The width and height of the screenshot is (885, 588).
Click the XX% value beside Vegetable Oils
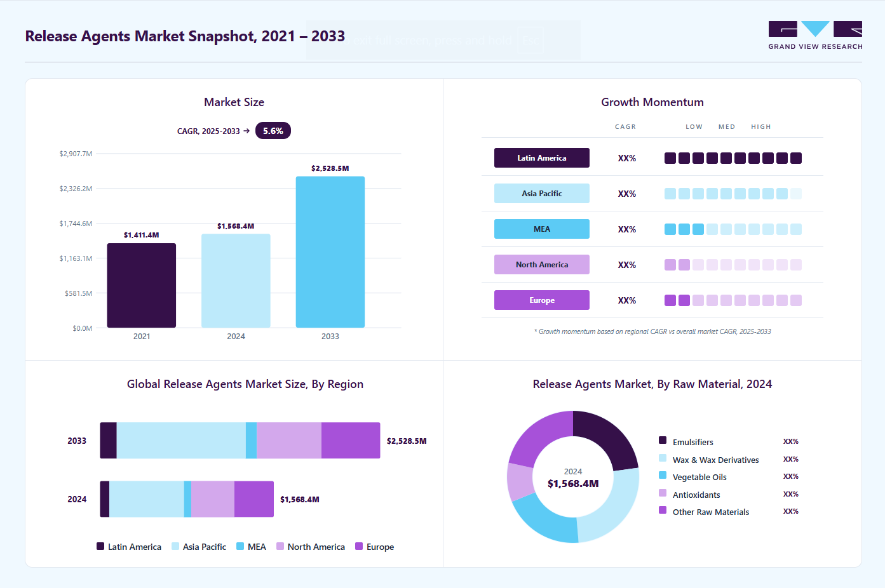tap(791, 476)
